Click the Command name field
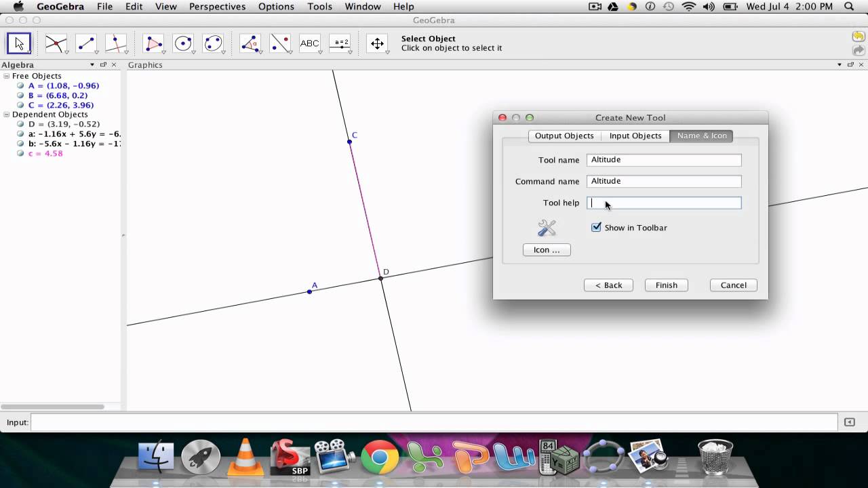This screenshot has height=488, width=868. point(664,181)
